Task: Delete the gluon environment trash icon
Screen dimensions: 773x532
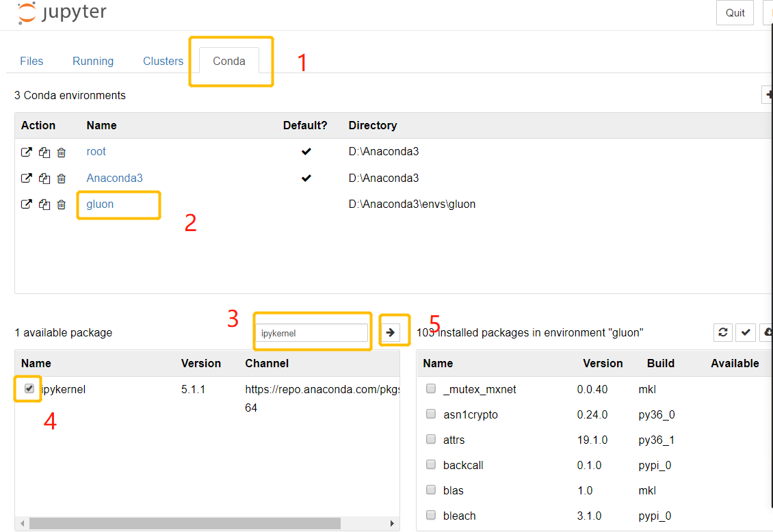Action: 61,204
